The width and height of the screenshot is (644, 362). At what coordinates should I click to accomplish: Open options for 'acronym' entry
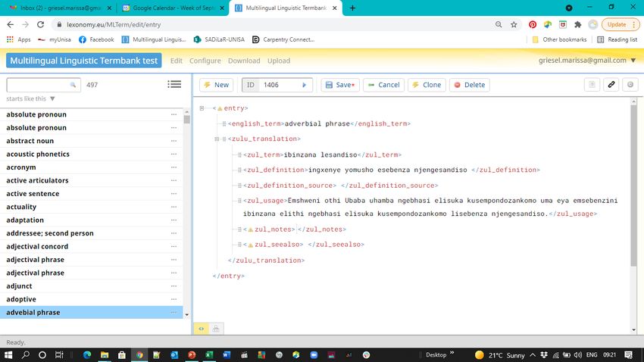tap(174, 167)
